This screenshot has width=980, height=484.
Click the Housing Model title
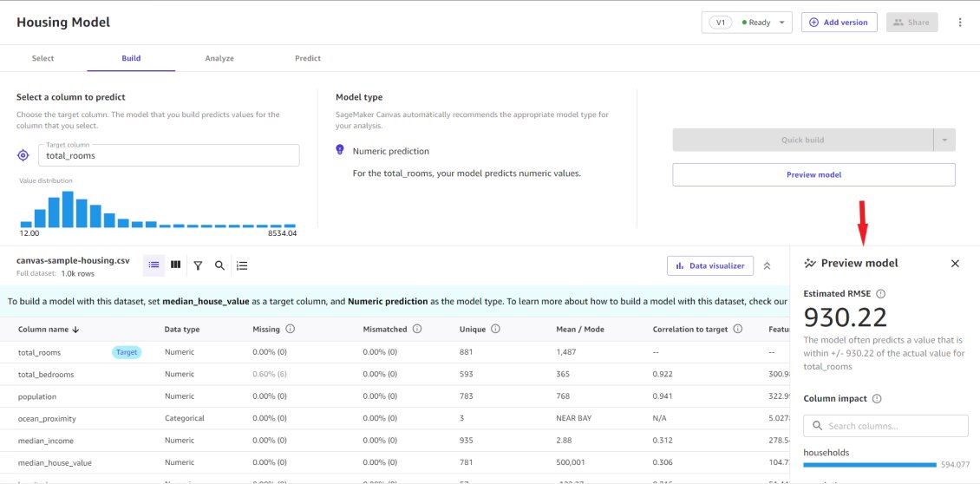[x=63, y=23]
